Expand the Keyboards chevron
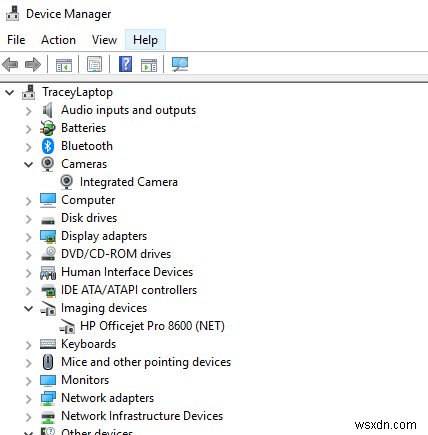The width and height of the screenshot is (428, 435). click(x=29, y=345)
